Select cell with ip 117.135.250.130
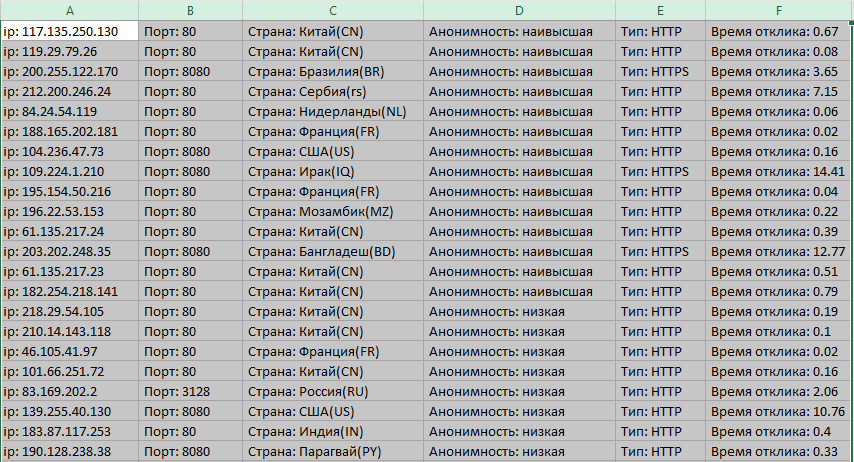This screenshot has width=854, height=462. point(69,31)
